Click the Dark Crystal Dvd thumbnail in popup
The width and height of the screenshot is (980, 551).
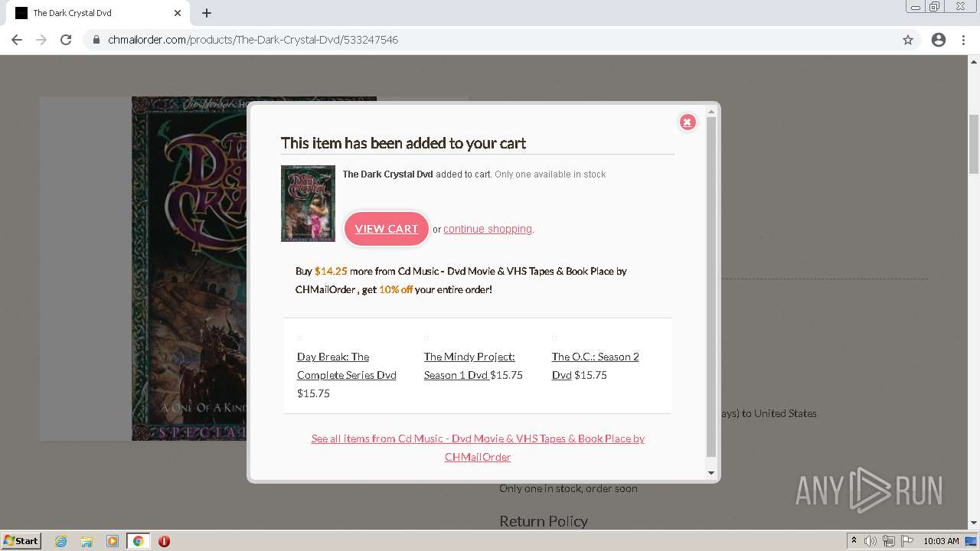[x=308, y=204]
